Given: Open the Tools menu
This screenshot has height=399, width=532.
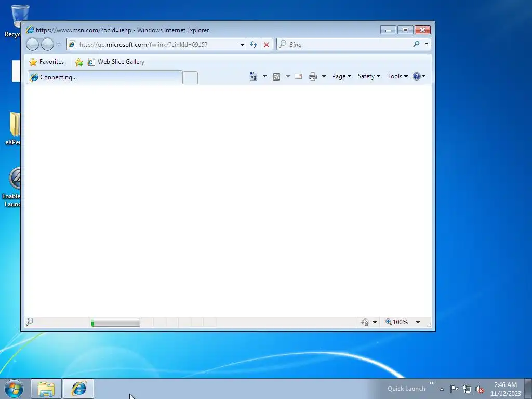Looking at the screenshot, I should click(397, 76).
